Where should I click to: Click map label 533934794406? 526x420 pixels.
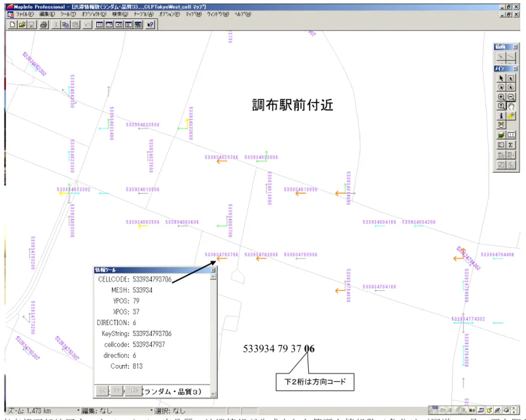[498, 254]
